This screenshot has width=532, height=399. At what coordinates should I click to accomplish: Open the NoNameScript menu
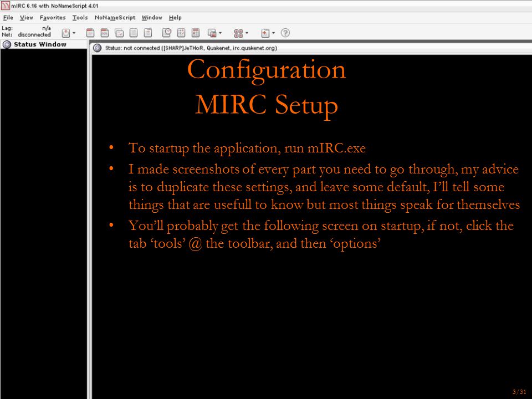click(x=115, y=18)
